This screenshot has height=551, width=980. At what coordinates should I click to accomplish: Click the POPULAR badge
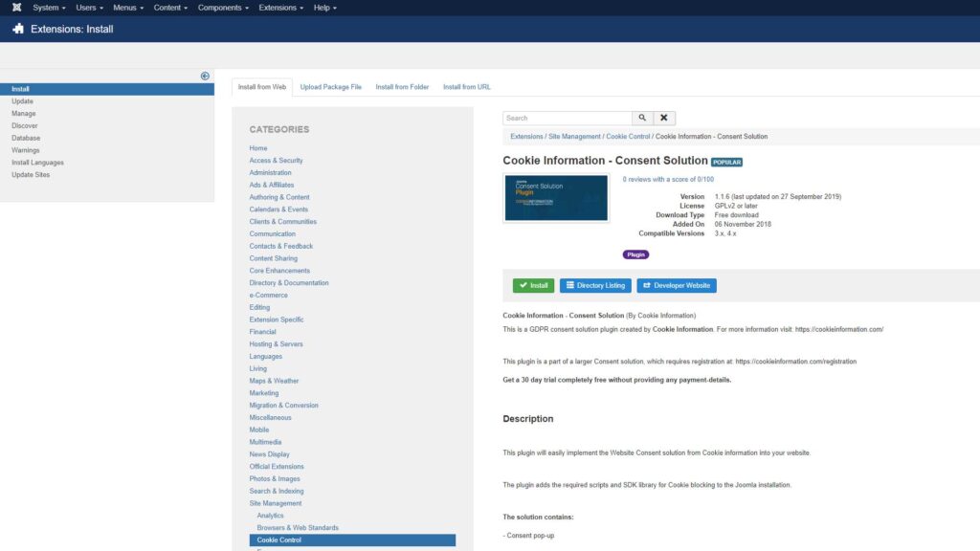point(726,162)
